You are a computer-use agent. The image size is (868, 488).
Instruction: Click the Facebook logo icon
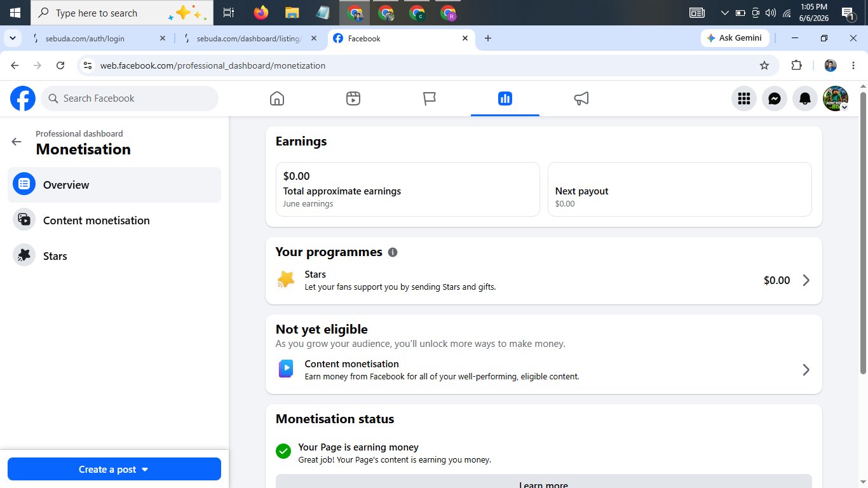coord(23,98)
